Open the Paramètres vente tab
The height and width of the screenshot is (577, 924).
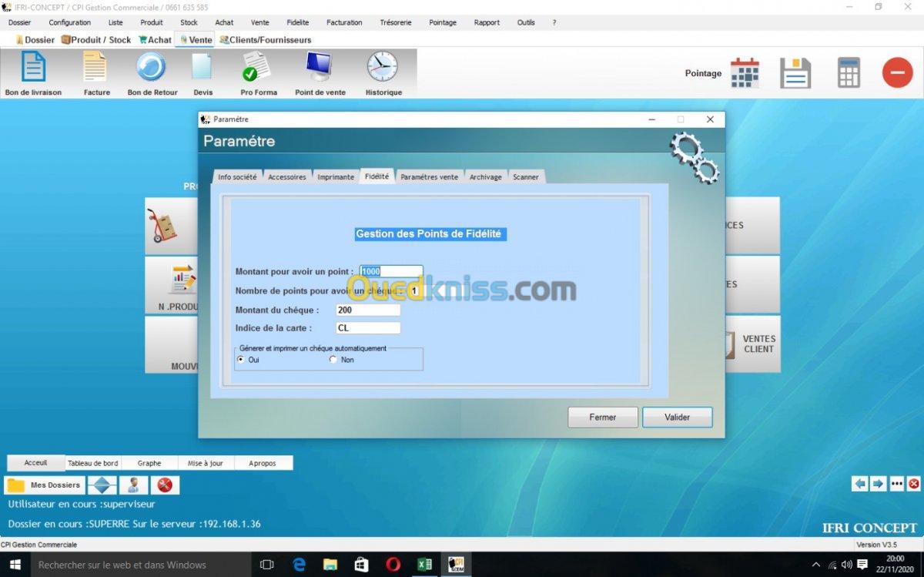click(x=429, y=177)
